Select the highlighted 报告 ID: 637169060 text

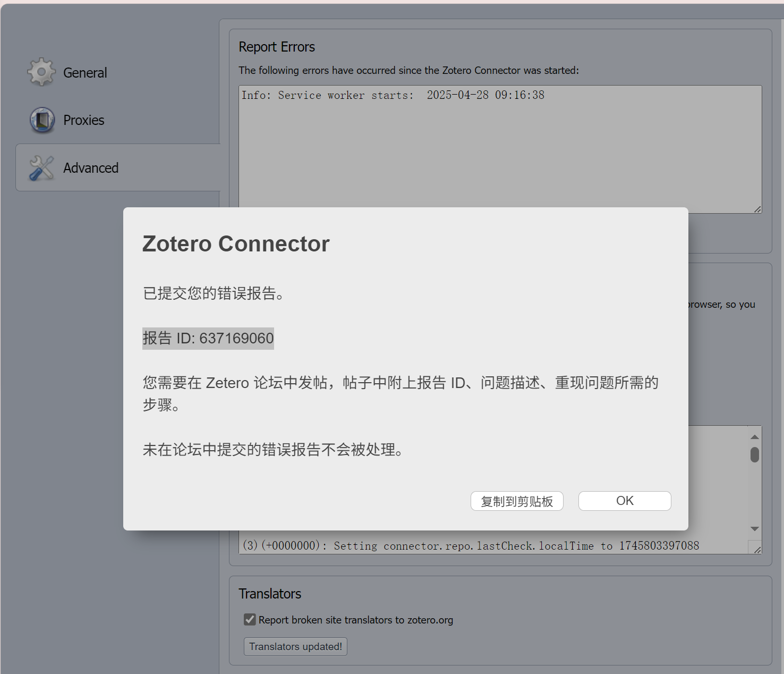(208, 338)
